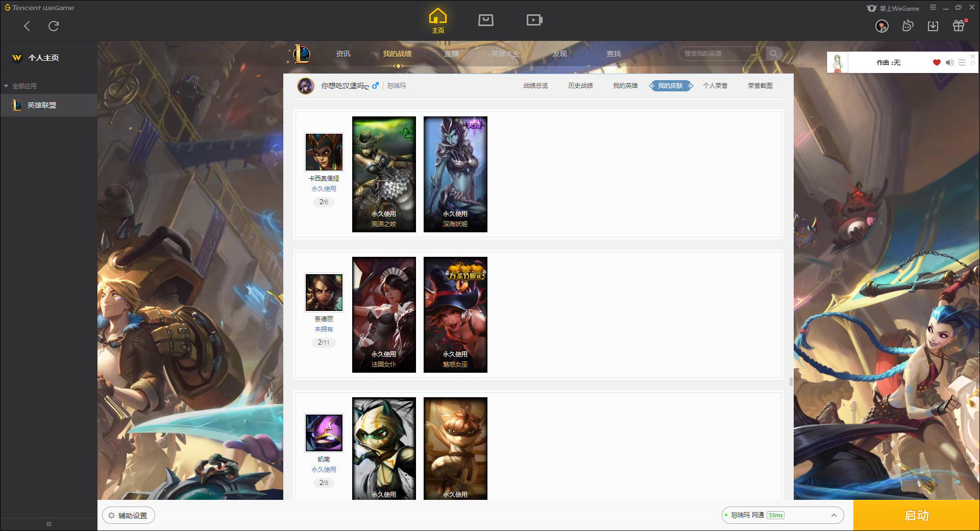The image size is (980, 531).
Task: Open music widget playlist icon
Action: (x=962, y=63)
